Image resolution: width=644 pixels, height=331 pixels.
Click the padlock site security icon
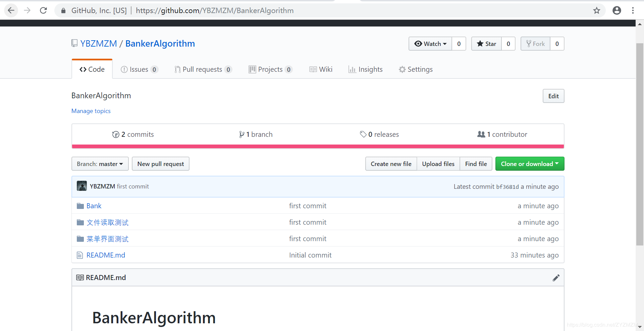(63, 11)
